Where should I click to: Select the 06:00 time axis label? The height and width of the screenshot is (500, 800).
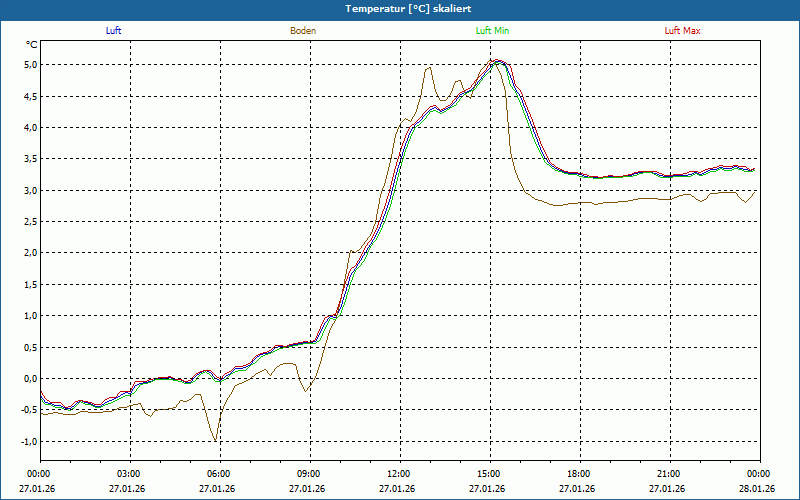(x=219, y=474)
